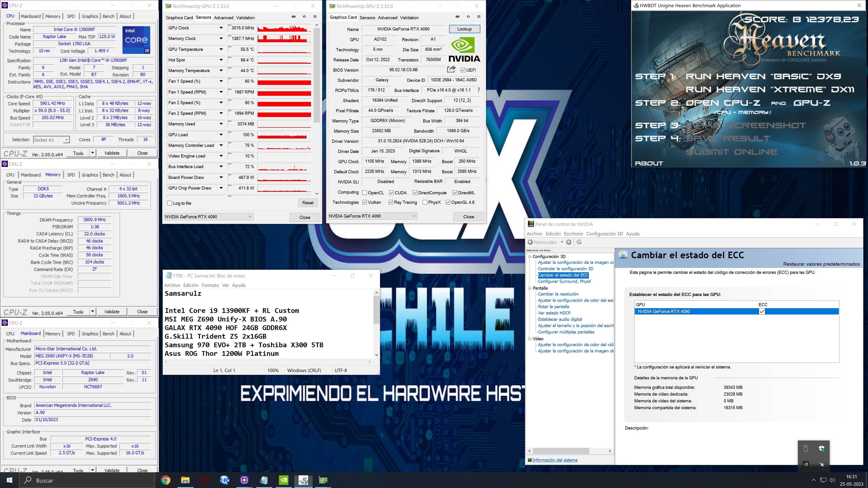The image size is (868, 488).
Task: Click camera icon in GPU-Z Graphics Card window
Action: [x=457, y=16]
